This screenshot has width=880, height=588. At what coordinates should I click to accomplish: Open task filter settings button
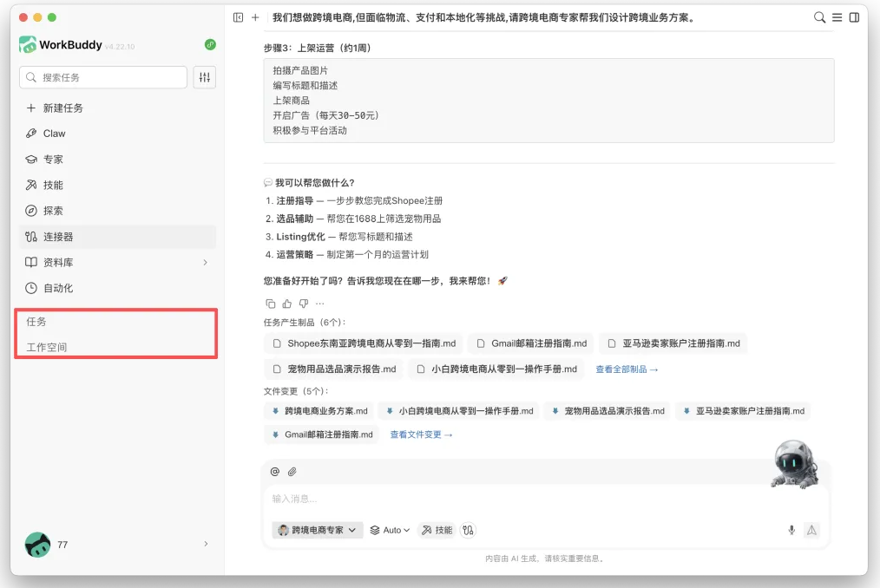pos(204,77)
